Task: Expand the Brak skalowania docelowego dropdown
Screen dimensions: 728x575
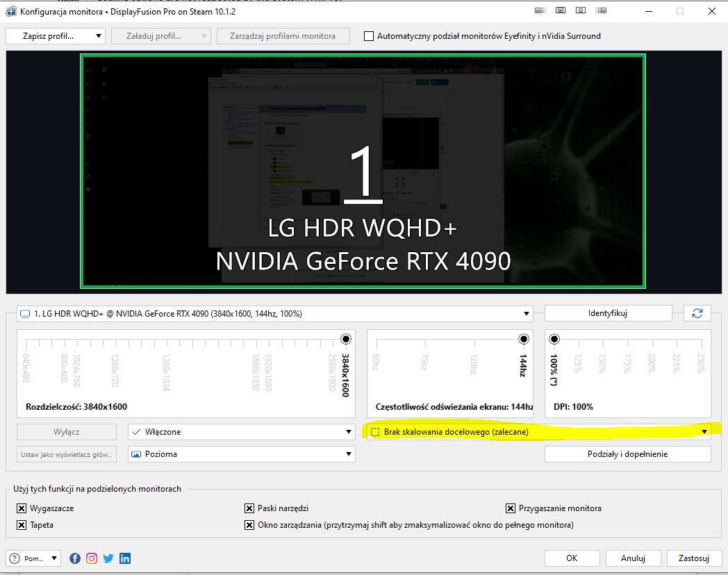Action: coord(538,432)
